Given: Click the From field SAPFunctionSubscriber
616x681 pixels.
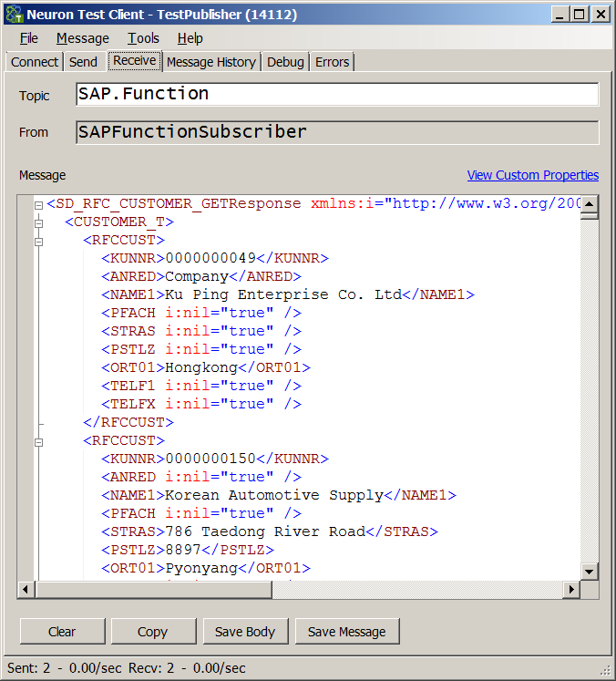Looking at the screenshot, I should pyautogui.click(x=337, y=132).
